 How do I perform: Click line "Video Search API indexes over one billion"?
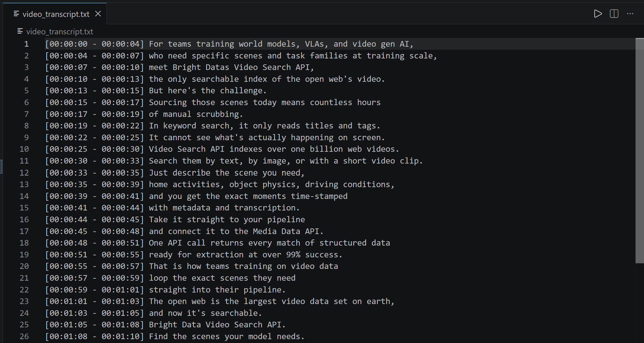[x=274, y=149]
